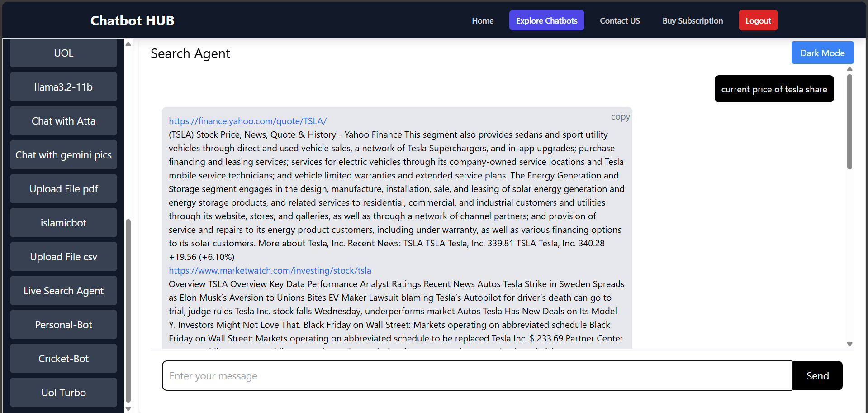This screenshot has width=868, height=413.
Task: Select the llama3.2-11b chatbot
Action: coord(63,87)
